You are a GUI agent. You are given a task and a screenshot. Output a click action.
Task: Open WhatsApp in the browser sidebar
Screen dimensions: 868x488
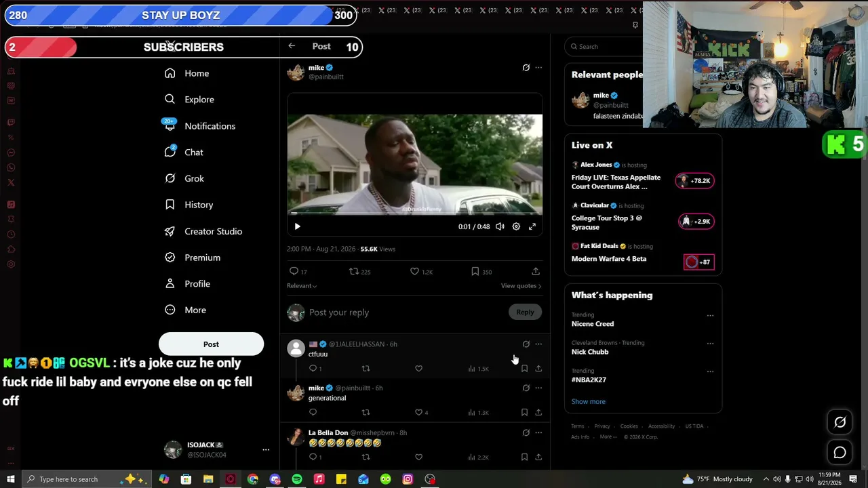pos(11,167)
